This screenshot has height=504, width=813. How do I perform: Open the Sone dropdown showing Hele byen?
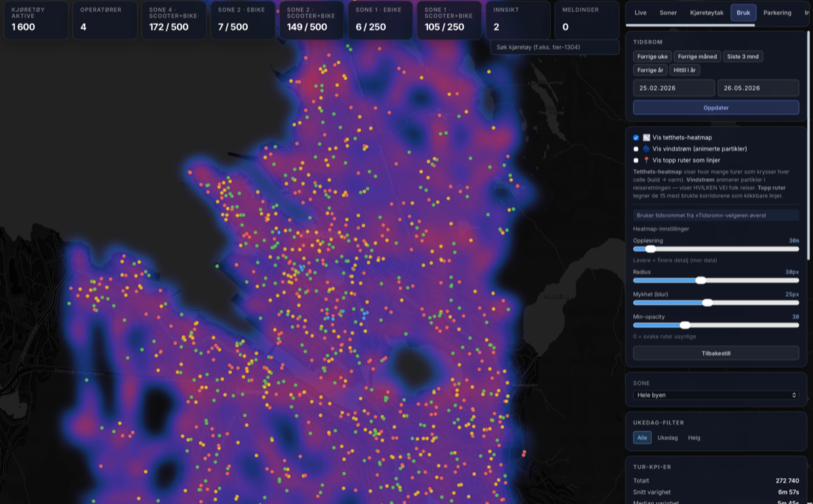point(716,395)
